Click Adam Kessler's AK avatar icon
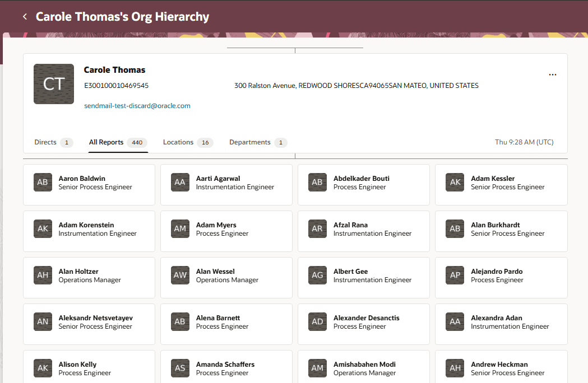 (455, 182)
